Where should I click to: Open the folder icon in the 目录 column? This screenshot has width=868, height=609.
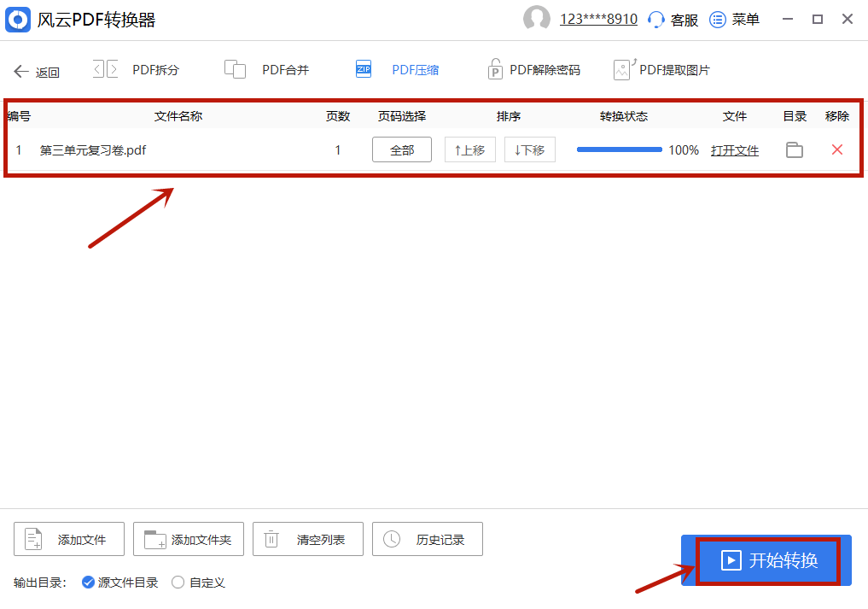click(x=794, y=149)
